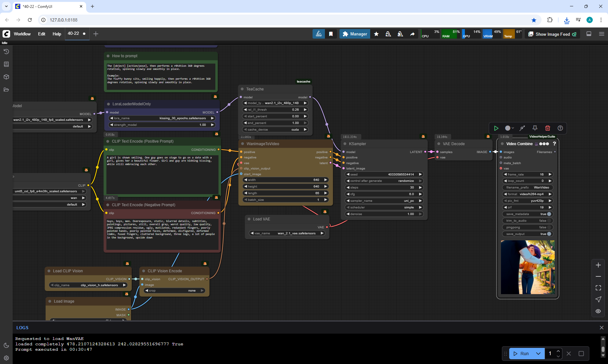Open the queue history sidebar icon

(x=6, y=52)
